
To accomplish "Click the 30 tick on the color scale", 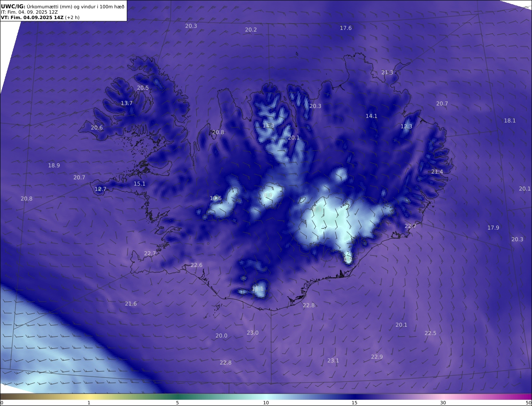I will (443, 403).
